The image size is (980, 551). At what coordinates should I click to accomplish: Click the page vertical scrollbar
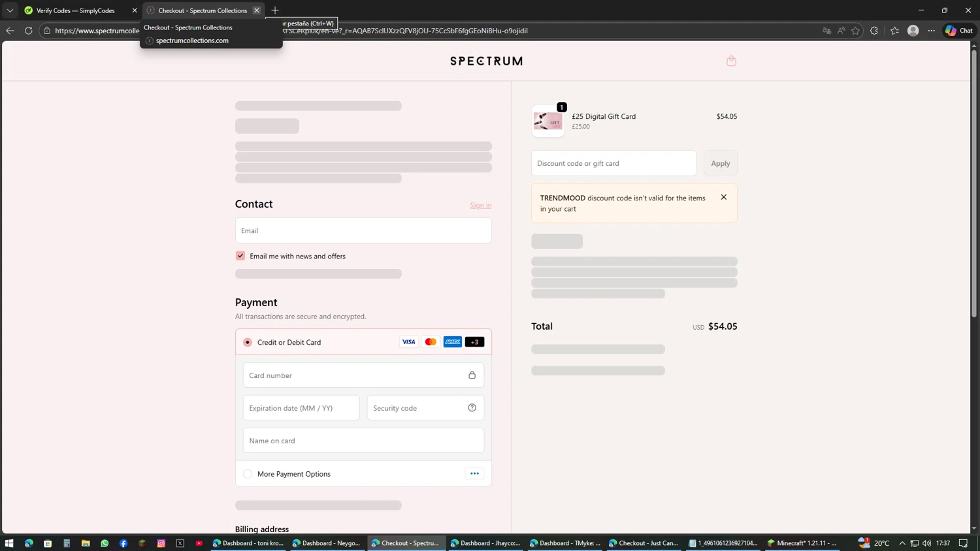(973, 183)
